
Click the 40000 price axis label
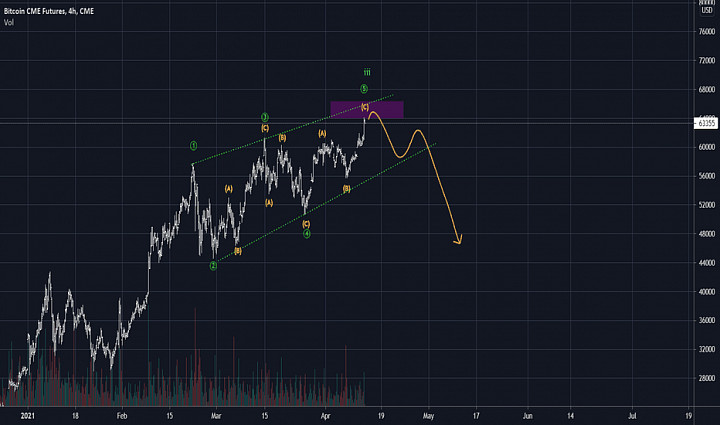[x=707, y=292]
